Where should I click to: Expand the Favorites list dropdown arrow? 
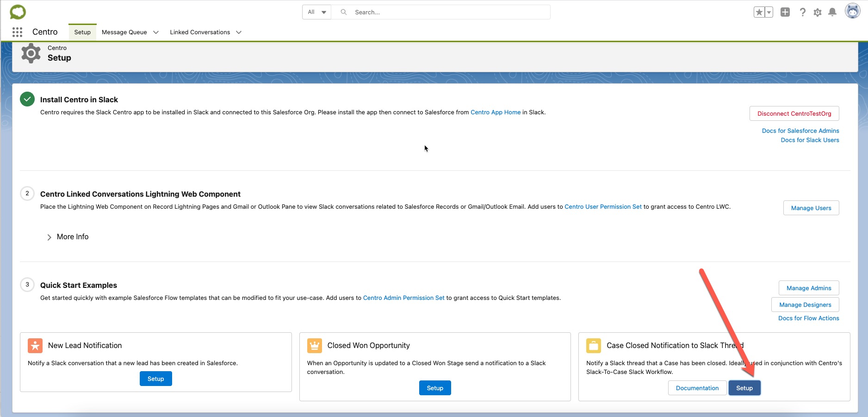point(769,12)
